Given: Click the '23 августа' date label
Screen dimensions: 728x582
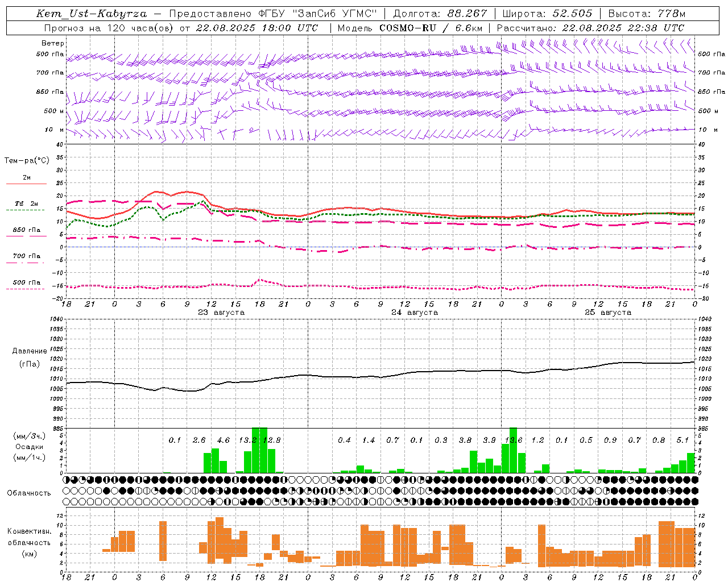Looking at the screenshot, I should click(221, 313).
